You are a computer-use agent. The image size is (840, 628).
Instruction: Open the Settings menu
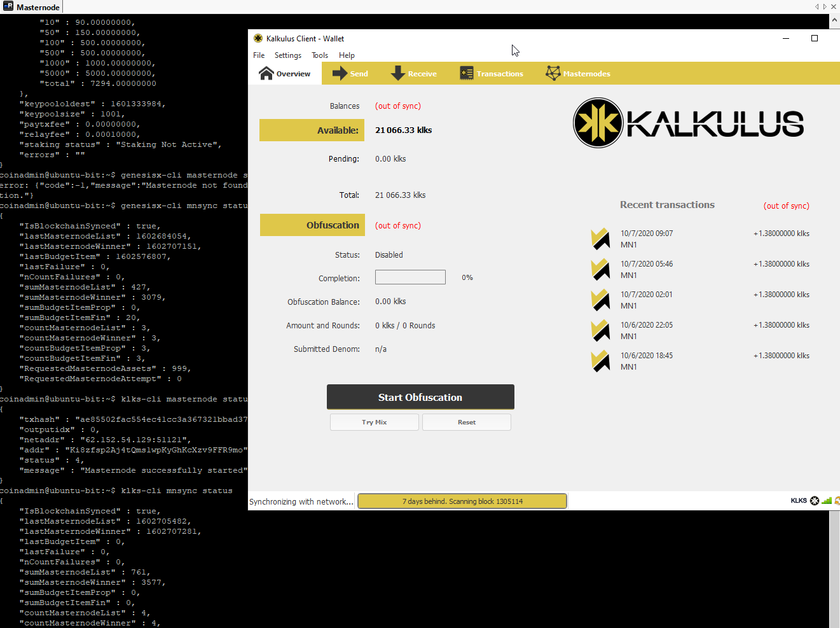click(288, 55)
